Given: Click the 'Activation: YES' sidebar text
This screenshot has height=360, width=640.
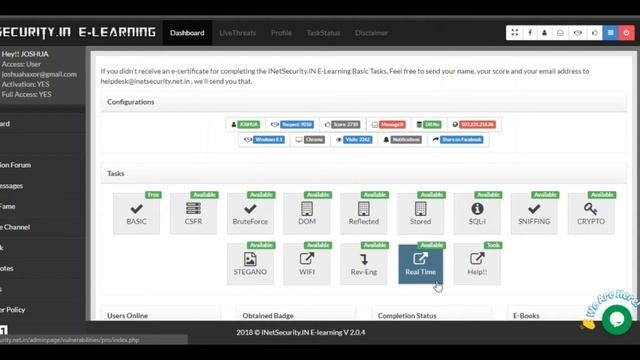Looking at the screenshot, I should click(x=25, y=84).
